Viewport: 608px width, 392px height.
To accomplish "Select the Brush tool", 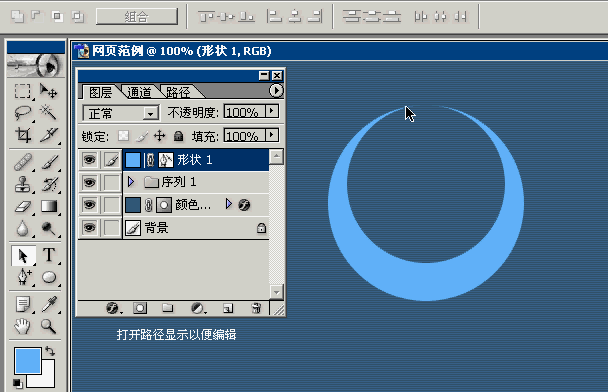I will (49, 162).
